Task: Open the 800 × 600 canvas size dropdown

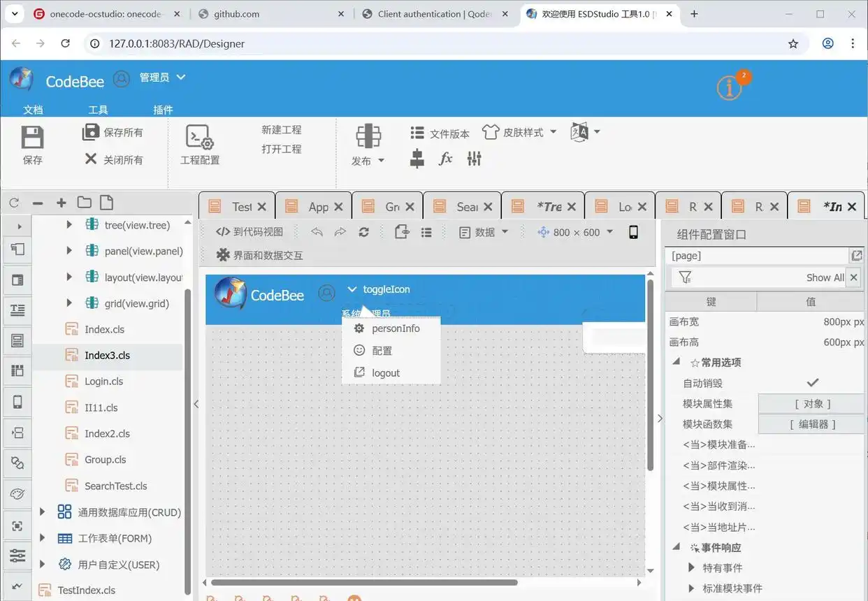Action: pyautogui.click(x=576, y=232)
